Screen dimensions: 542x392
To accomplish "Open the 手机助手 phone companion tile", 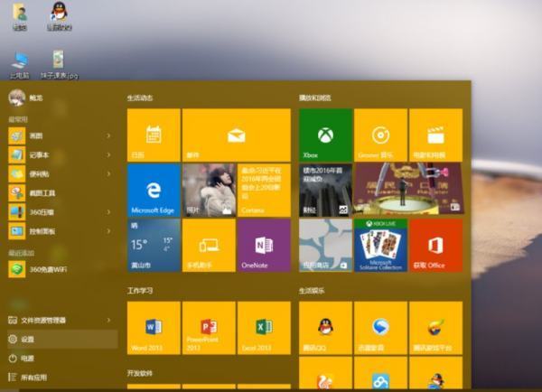I will [210, 245].
